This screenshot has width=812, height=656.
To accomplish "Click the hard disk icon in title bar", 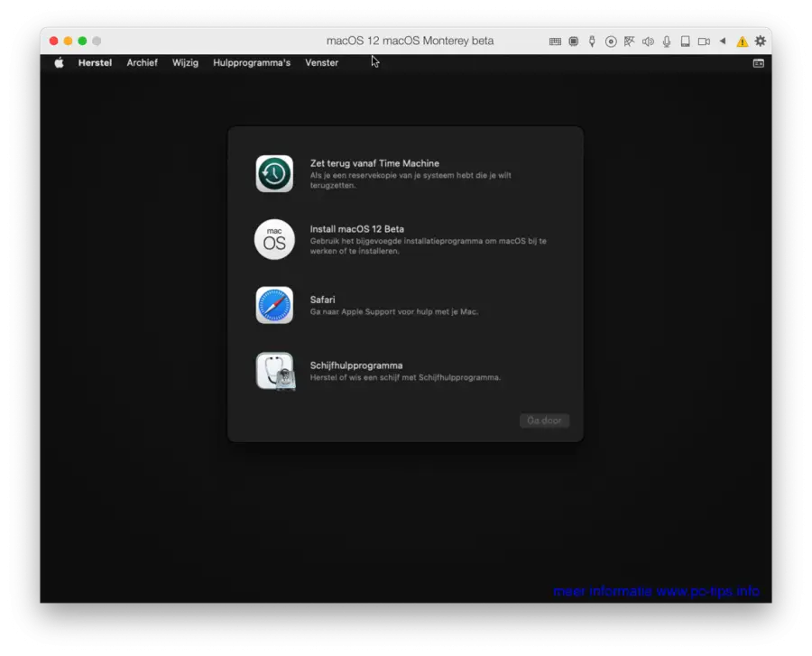I will [685, 42].
